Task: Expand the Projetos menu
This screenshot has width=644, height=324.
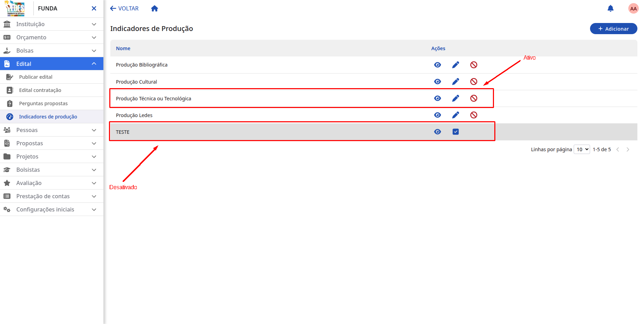Action: tap(52, 156)
